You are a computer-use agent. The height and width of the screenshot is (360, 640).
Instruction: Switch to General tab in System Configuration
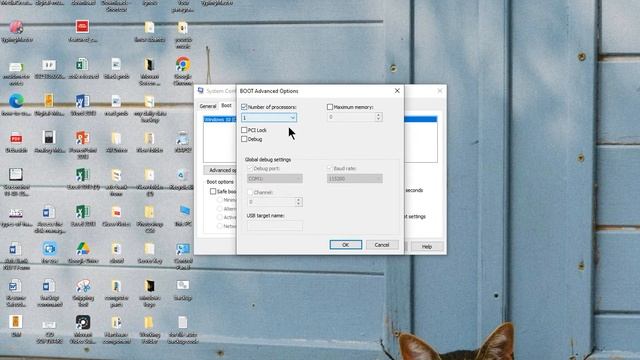(208, 106)
